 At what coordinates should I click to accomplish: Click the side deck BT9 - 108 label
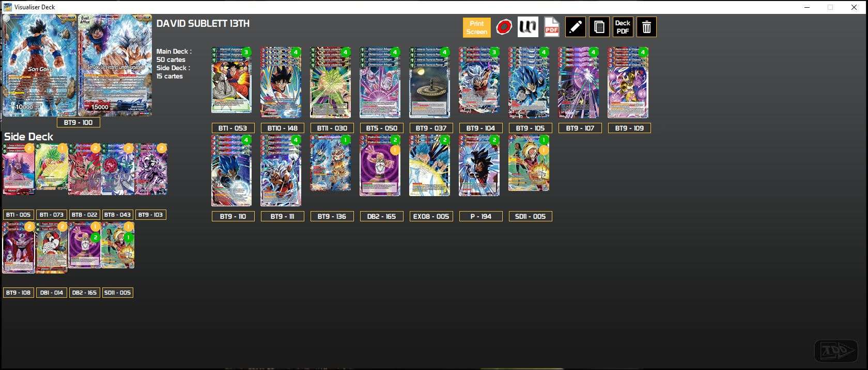[18, 293]
